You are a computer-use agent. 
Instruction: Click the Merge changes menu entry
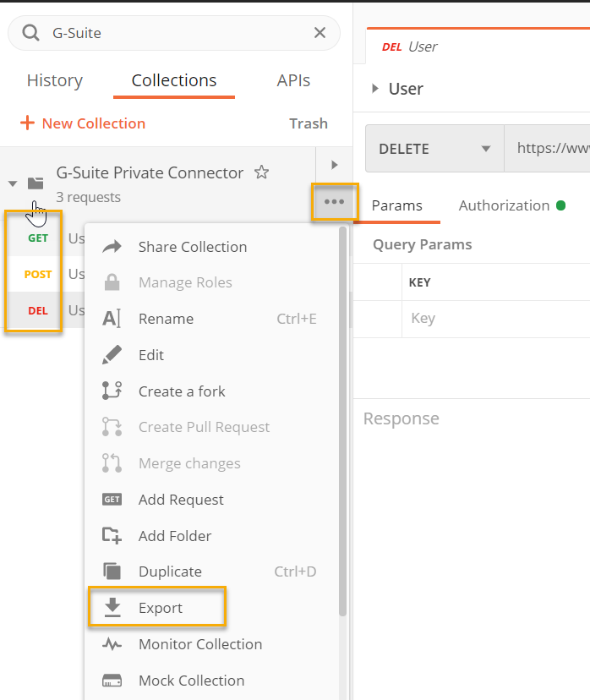click(211, 463)
